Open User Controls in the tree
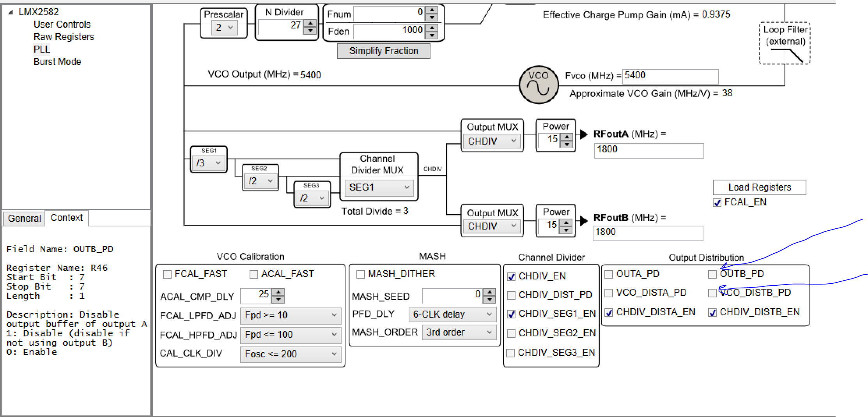 click(x=62, y=25)
